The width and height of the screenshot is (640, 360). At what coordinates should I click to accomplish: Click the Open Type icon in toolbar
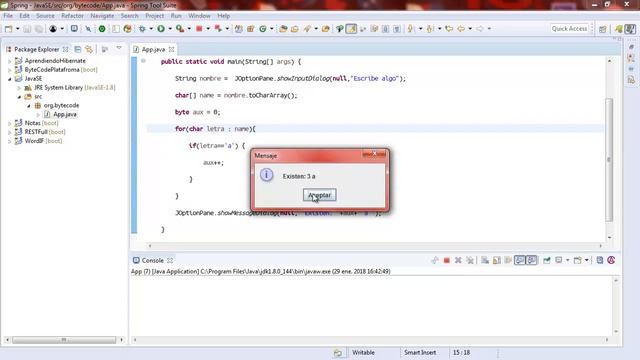click(x=283, y=29)
